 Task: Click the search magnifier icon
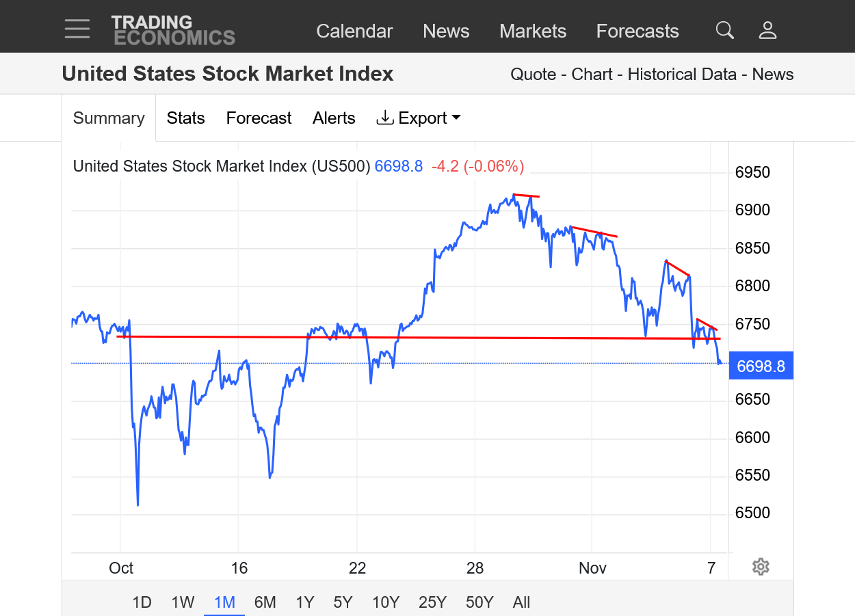pos(724,30)
